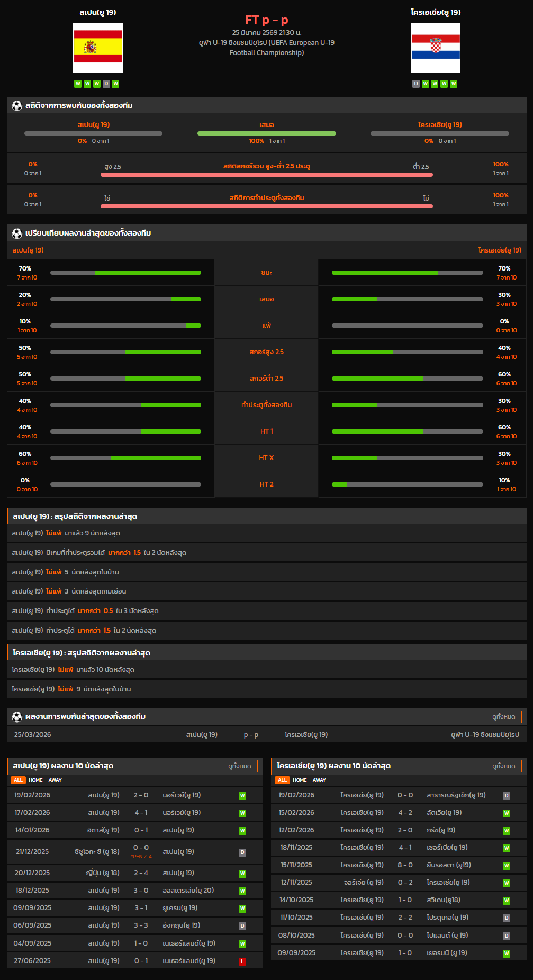The image size is (533, 980).
Task: Click grey D badge for Croatia's 19/02/2026 match
Action: [507, 796]
